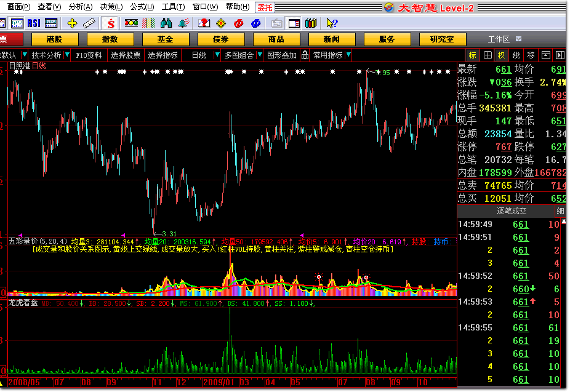Expand the 多图组合 dropdown arrow
Viewport: 570px width, 392px height.
260,55
